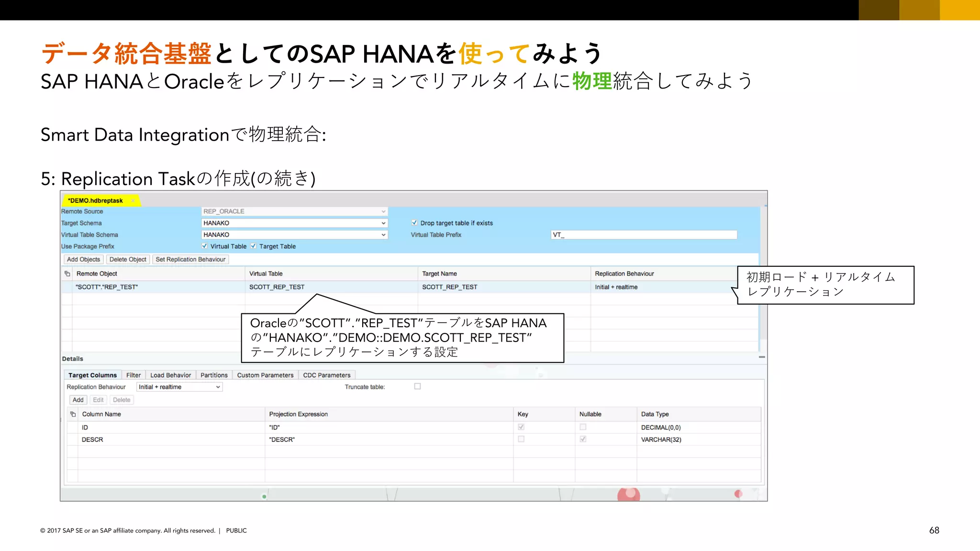This screenshot has height=551, width=980.
Task: Toggle Drop target table if exists
Action: coord(414,223)
